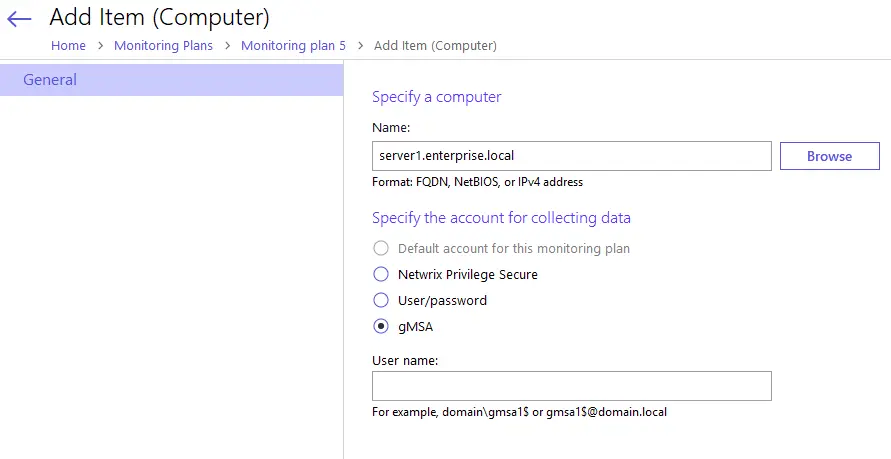Click the back arrow icon
This screenshot has height=459, width=891.
click(x=19, y=18)
